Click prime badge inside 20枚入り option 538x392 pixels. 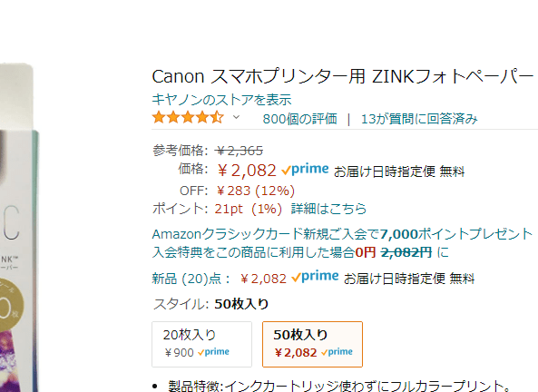[x=213, y=352]
